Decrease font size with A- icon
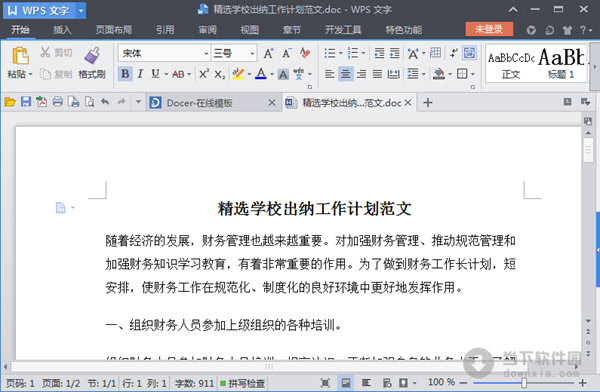Viewport: 600px width, 392px height. pyautogui.click(x=287, y=53)
